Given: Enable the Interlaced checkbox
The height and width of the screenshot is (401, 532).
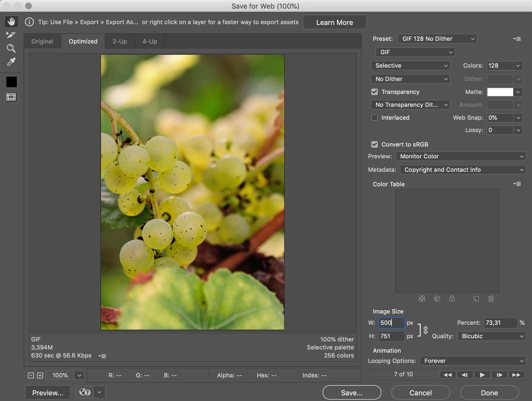Looking at the screenshot, I should point(375,118).
